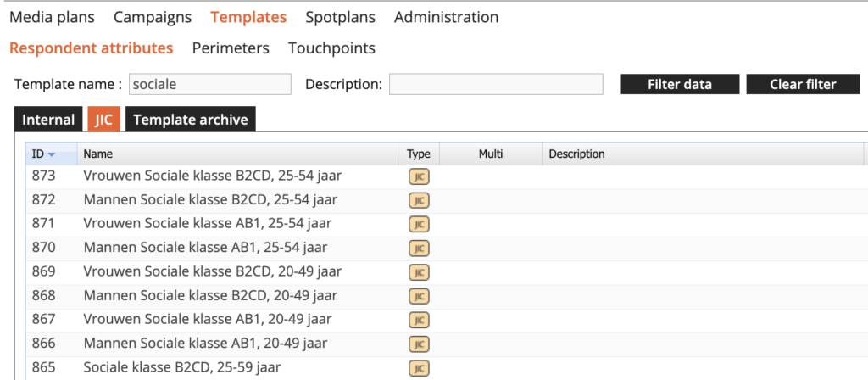Click JIC type icon for row 871
The image size is (868, 380).
[419, 224]
